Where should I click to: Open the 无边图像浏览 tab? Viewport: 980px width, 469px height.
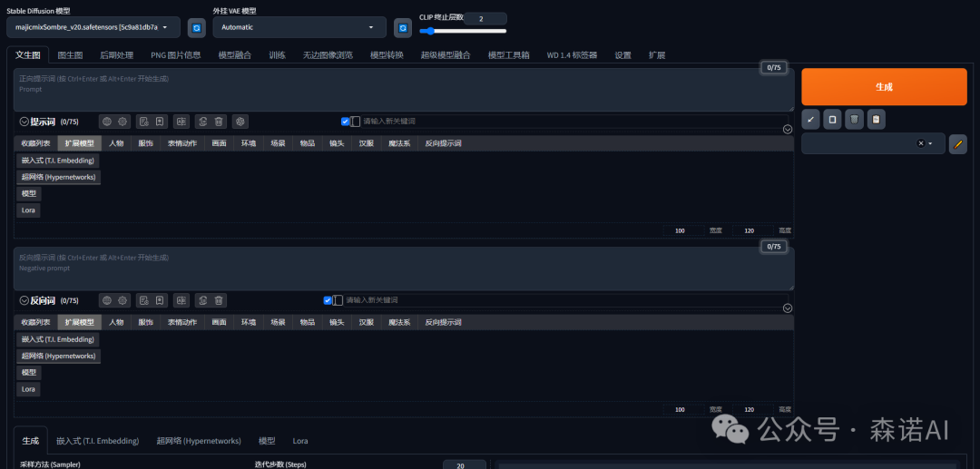[x=328, y=55]
